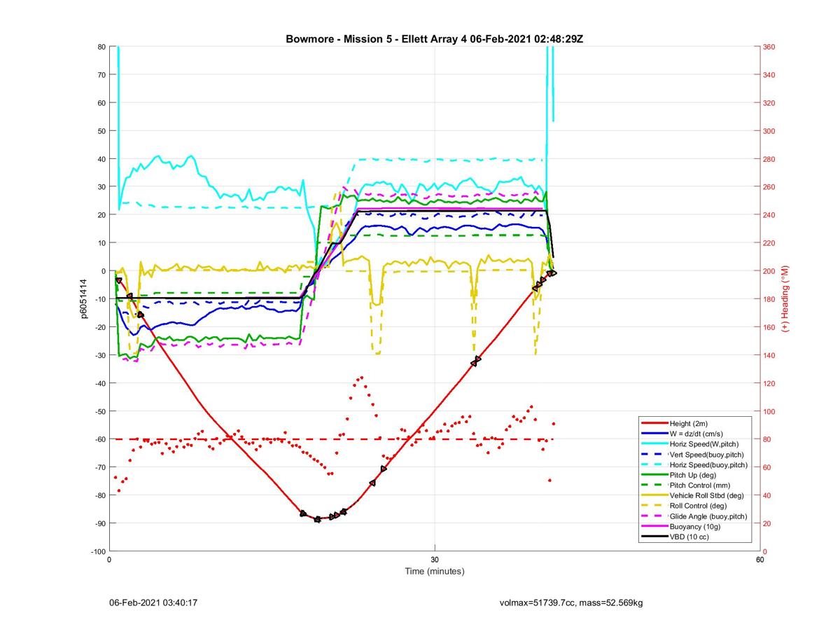Click the 'p6051414' left axis label
The image size is (840, 620).
(84, 299)
